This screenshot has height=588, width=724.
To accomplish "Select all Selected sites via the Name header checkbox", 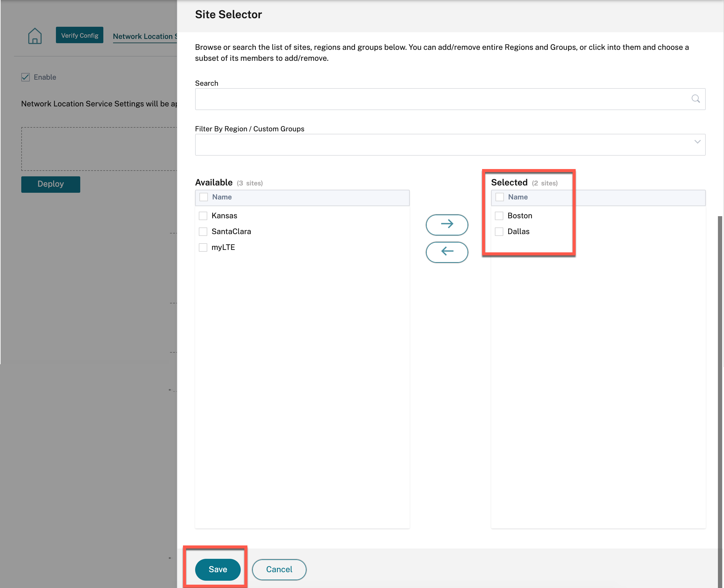I will pyautogui.click(x=499, y=197).
